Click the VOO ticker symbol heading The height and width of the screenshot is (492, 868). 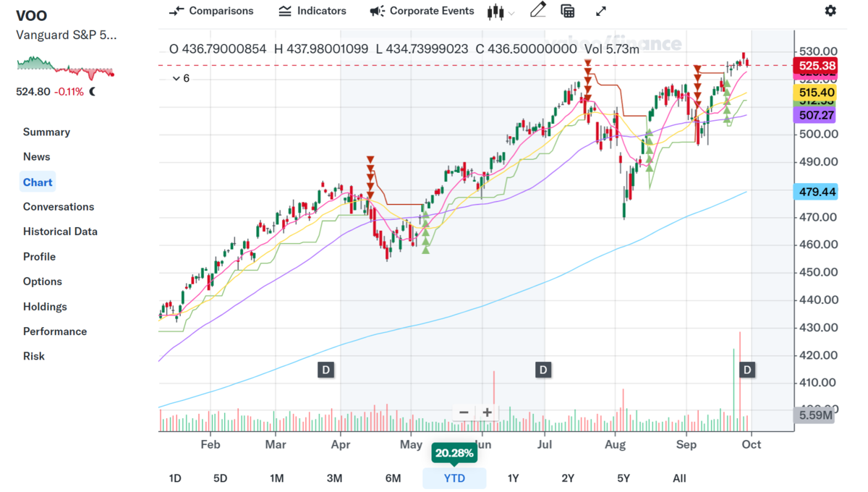pos(32,17)
